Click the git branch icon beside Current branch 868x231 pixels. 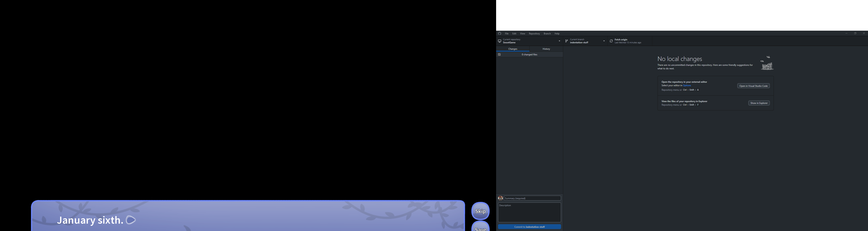pos(566,41)
